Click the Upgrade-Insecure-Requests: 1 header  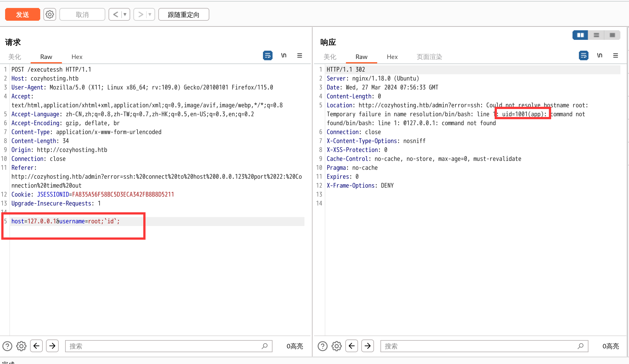tap(56, 203)
